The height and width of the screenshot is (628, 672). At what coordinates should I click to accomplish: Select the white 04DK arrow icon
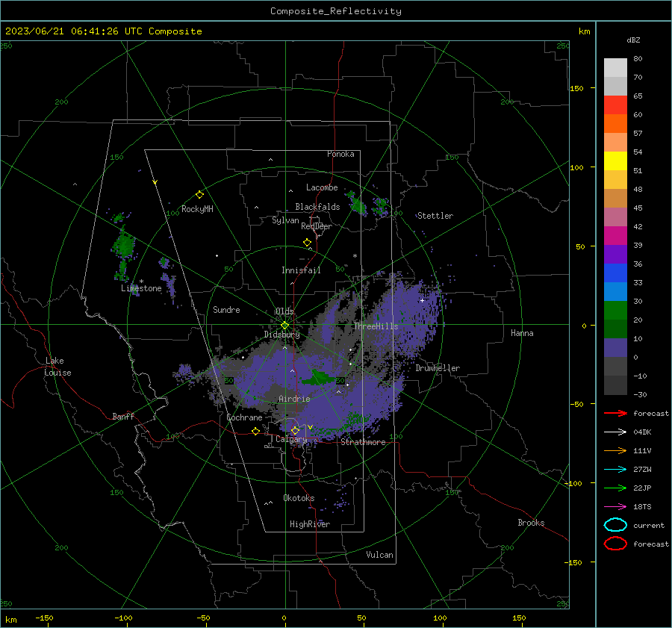[x=615, y=432]
